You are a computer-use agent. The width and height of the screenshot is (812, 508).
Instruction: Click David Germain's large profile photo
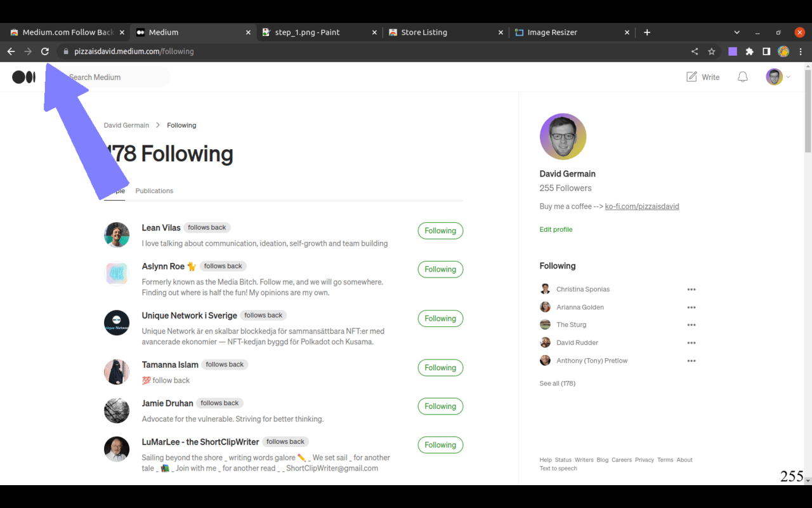[x=563, y=137]
